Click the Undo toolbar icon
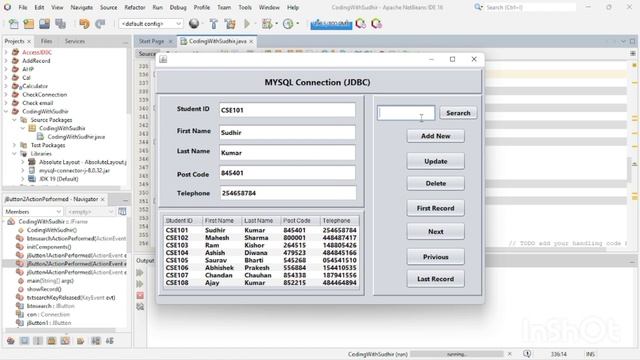640x360 pixels. tap(84, 24)
